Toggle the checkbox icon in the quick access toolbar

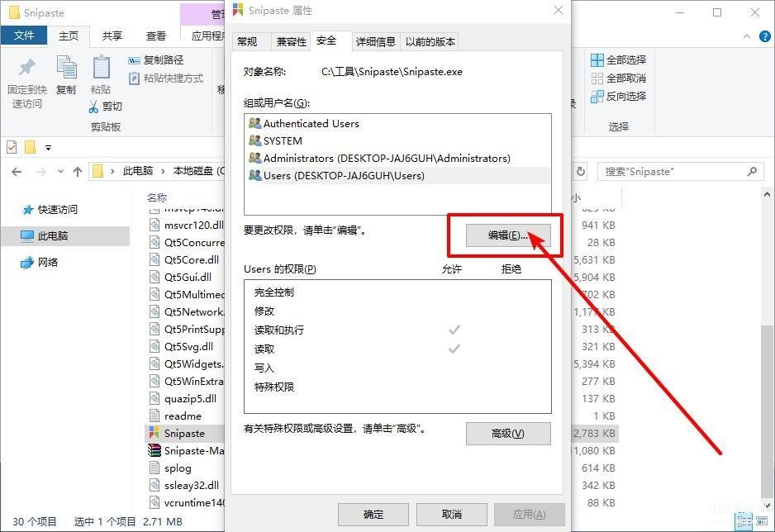(12, 147)
